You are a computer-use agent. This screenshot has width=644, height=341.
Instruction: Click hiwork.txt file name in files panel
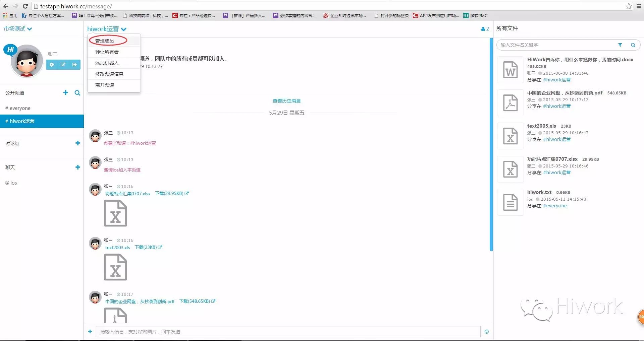tap(539, 192)
